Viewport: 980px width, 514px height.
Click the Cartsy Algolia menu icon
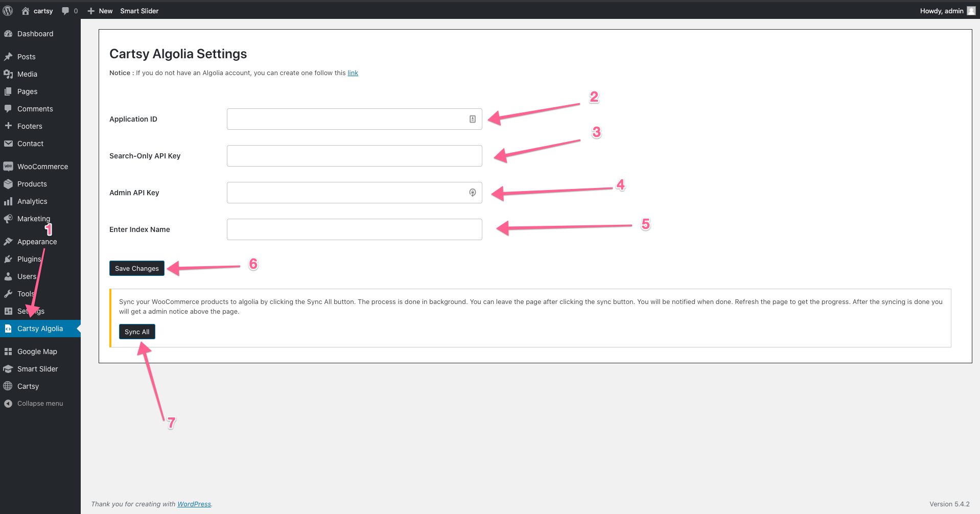click(8, 329)
